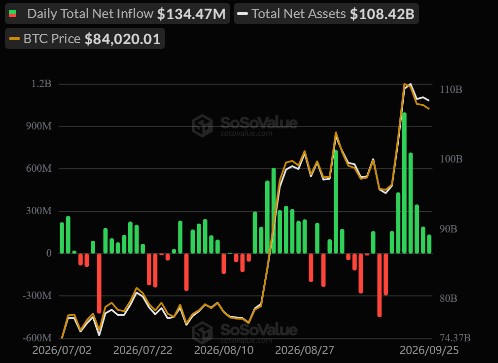Image resolution: width=498 pixels, height=363 pixels.
Task: Click the 2026/09/25 date label
Action: tap(429, 350)
